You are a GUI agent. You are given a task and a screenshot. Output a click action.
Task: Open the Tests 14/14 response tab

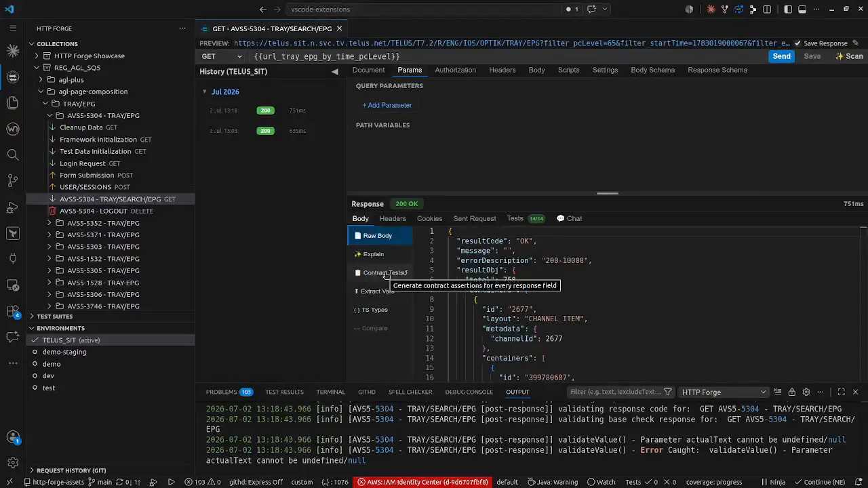click(x=526, y=218)
